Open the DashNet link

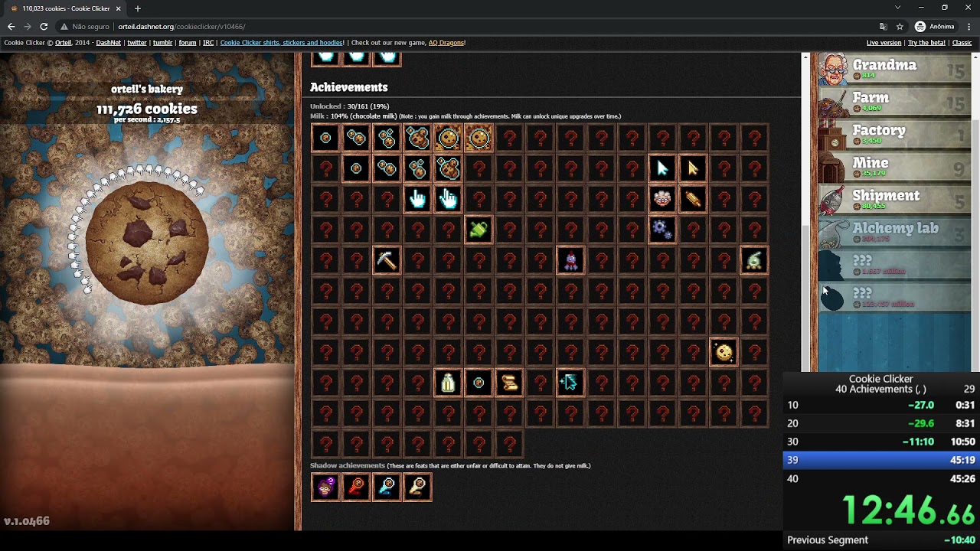108,43
